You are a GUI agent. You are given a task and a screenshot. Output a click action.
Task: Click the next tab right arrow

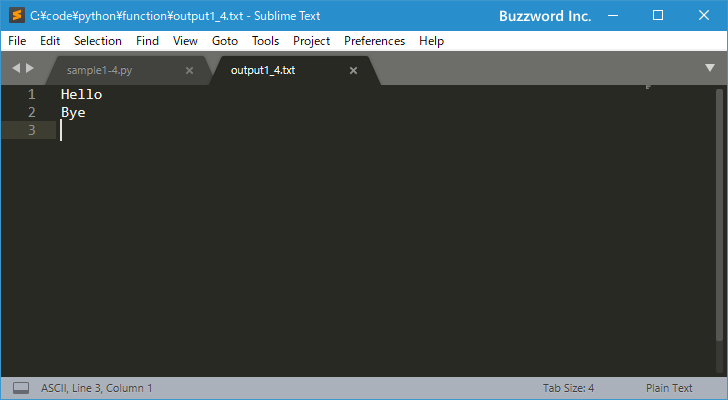pyautogui.click(x=30, y=68)
